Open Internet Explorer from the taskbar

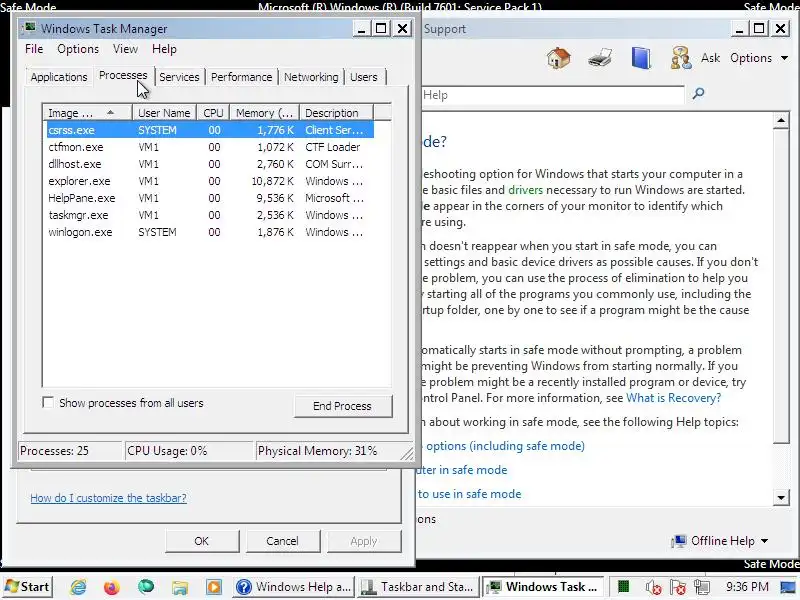78,587
